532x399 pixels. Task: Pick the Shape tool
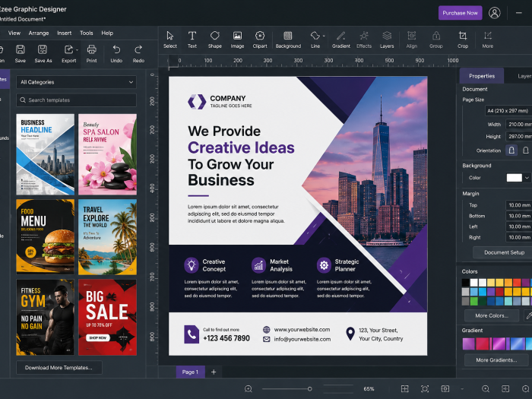point(215,40)
